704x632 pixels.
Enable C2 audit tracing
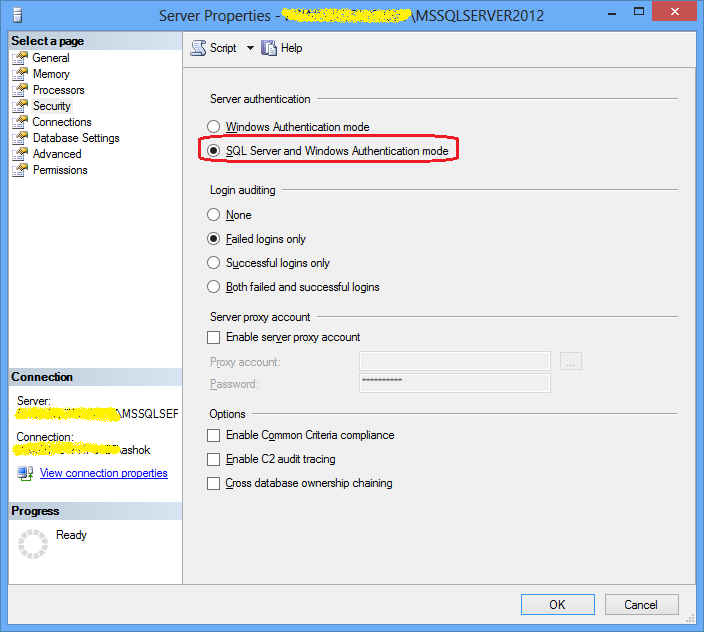pyautogui.click(x=213, y=459)
